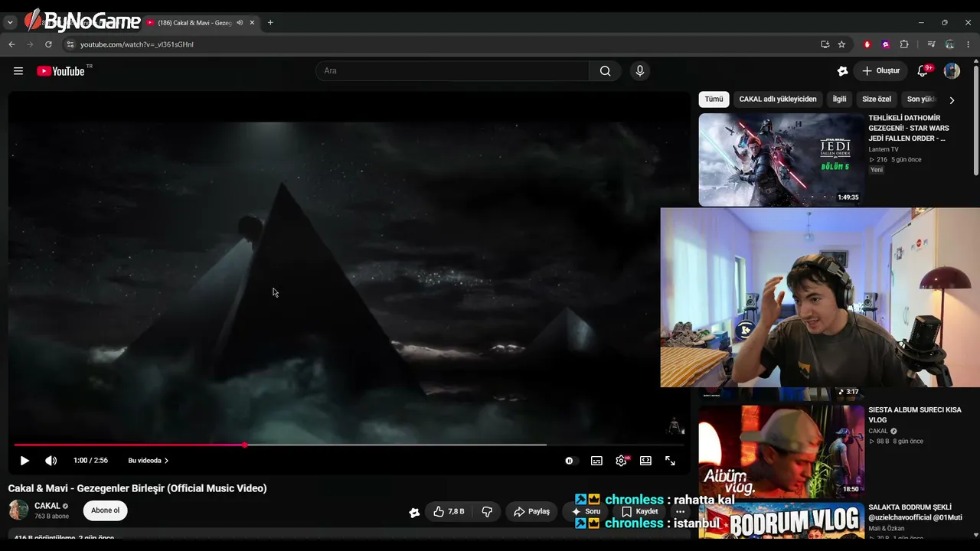The width and height of the screenshot is (980, 551).
Task: Bookmark this page with the star
Action: click(841, 44)
